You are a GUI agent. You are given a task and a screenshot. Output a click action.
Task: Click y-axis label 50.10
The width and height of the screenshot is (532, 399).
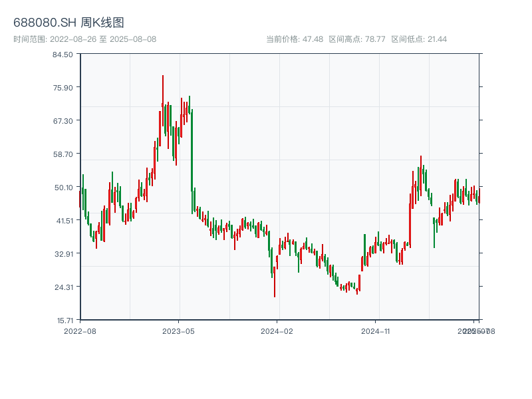pos(63,188)
